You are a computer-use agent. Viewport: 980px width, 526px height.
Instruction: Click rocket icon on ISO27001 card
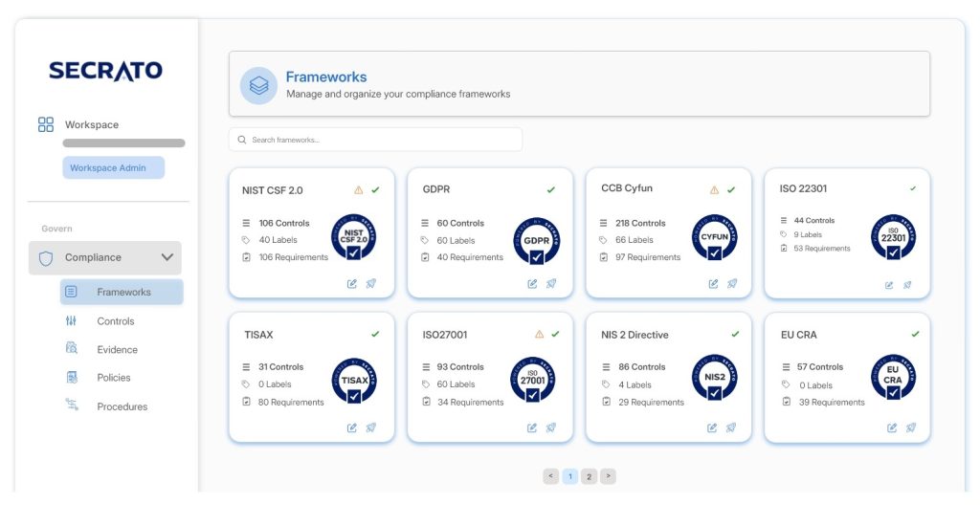[550, 427]
